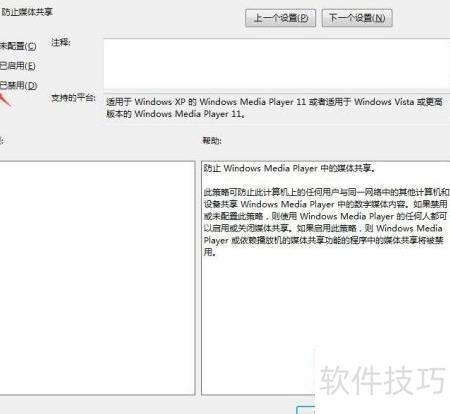450x414 pixels.
Task: Click the help paragraph starting 此策略可防止
Action: (326, 222)
